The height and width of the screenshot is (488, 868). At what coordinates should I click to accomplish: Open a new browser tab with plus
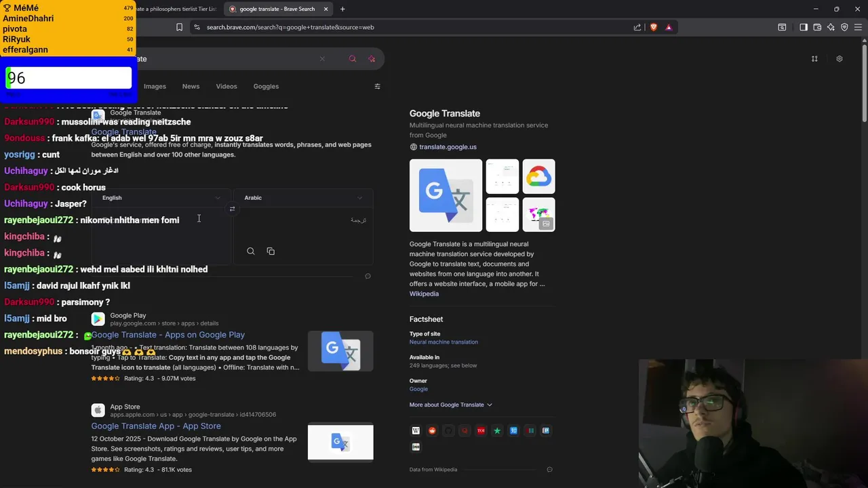tap(342, 9)
